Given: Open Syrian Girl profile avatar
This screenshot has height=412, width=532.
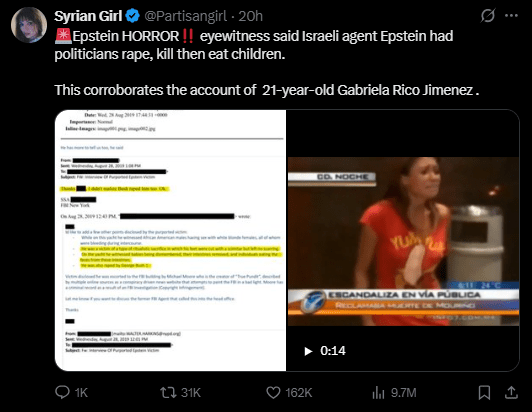Looking at the screenshot, I should pyautogui.click(x=29, y=25).
